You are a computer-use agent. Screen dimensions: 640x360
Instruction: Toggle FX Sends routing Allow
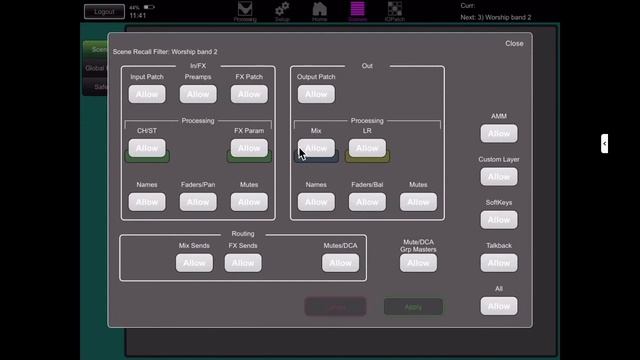pyautogui.click(x=243, y=263)
